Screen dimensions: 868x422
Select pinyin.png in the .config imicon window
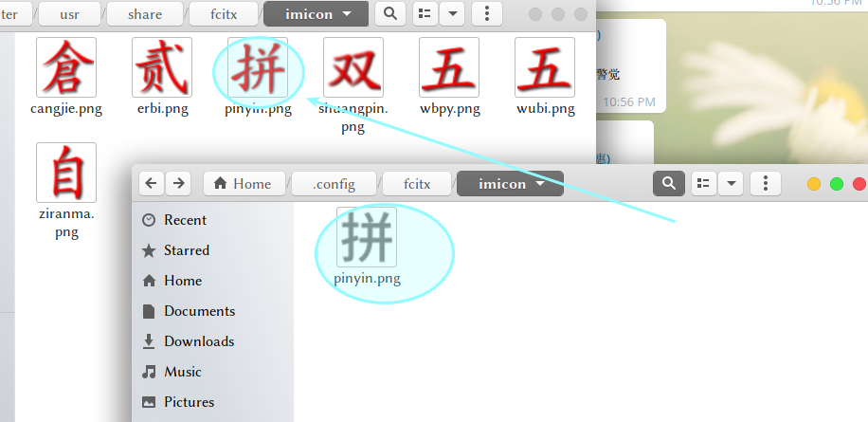point(367,237)
